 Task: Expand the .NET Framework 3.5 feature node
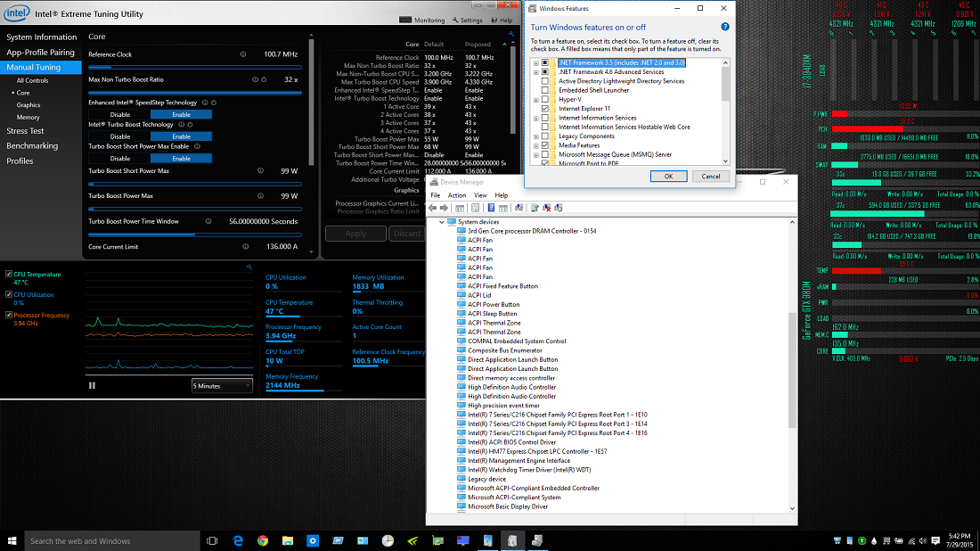point(536,63)
